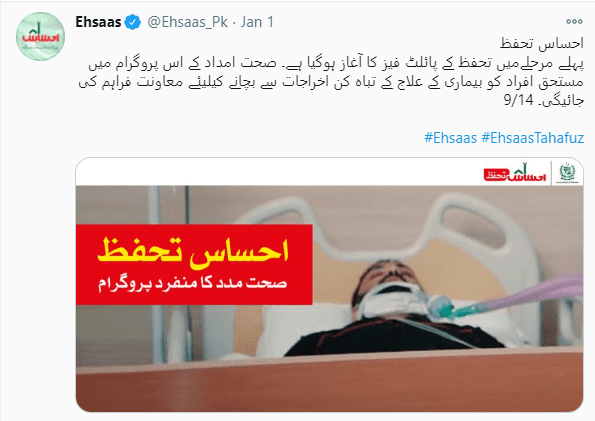The height and width of the screenshot is (421, 595).
Task: Click the Ehsaas display name
Action: tap(98, 22)
